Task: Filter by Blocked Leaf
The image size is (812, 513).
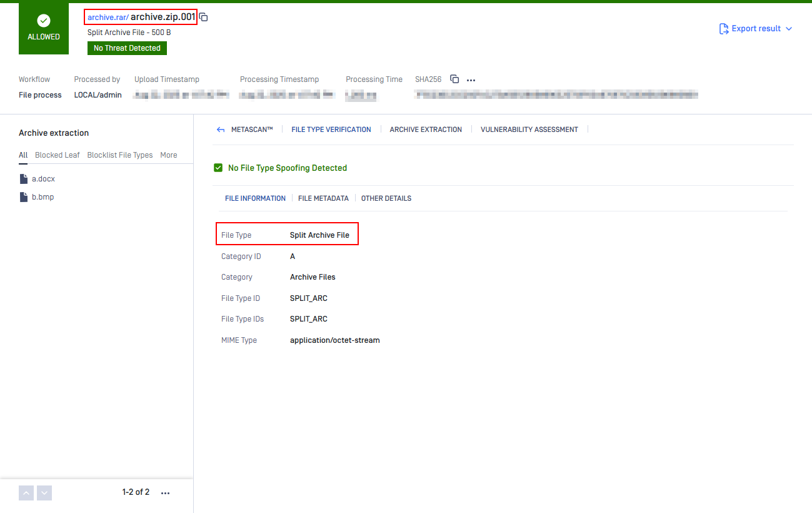Action: (x=58, y=155)
